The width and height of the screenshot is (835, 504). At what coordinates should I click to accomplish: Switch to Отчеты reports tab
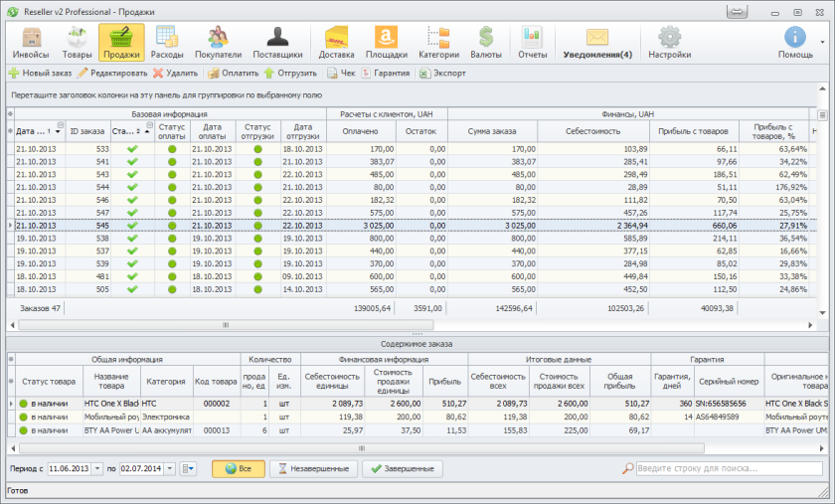coord(533,43)
